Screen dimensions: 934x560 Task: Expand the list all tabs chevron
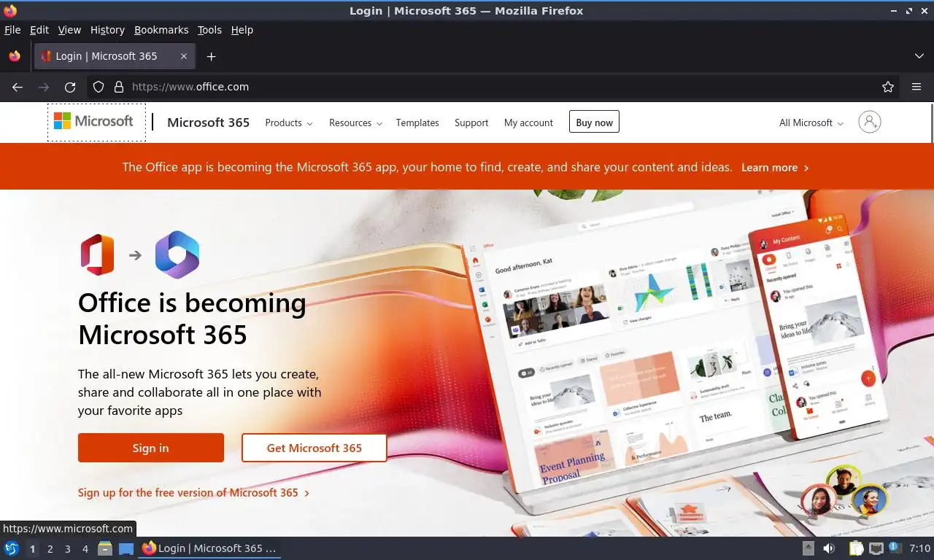pos(919,56)
